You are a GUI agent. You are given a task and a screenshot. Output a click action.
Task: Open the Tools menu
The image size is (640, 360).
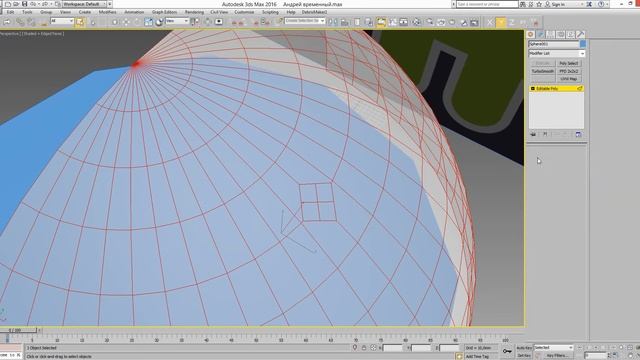[x=27, y=12]
